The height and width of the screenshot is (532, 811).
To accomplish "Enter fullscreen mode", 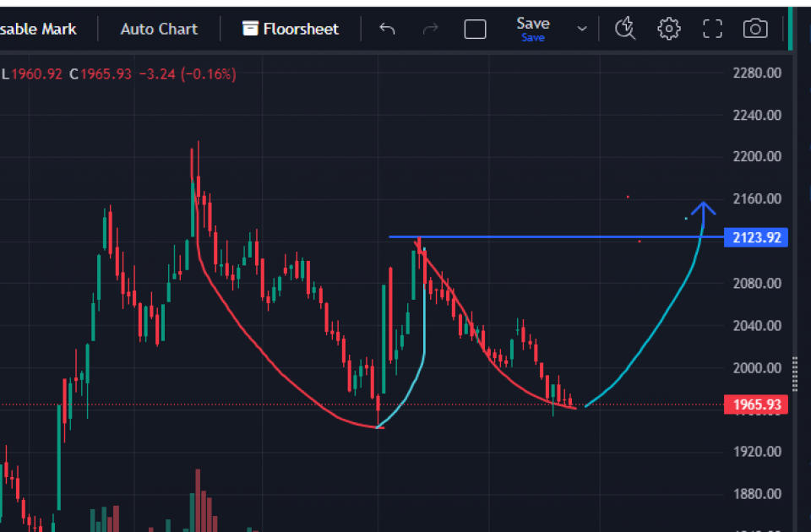I will (712, 29).
